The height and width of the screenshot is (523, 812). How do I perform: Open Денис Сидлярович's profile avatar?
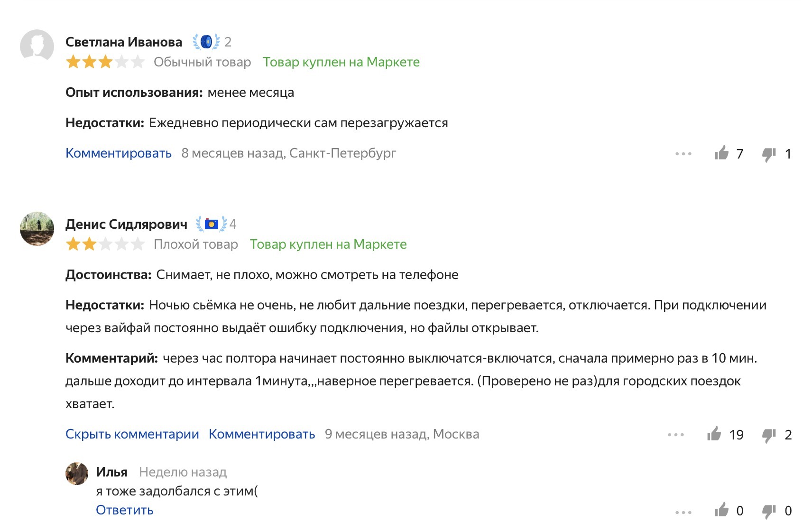[x=37, y=229]
